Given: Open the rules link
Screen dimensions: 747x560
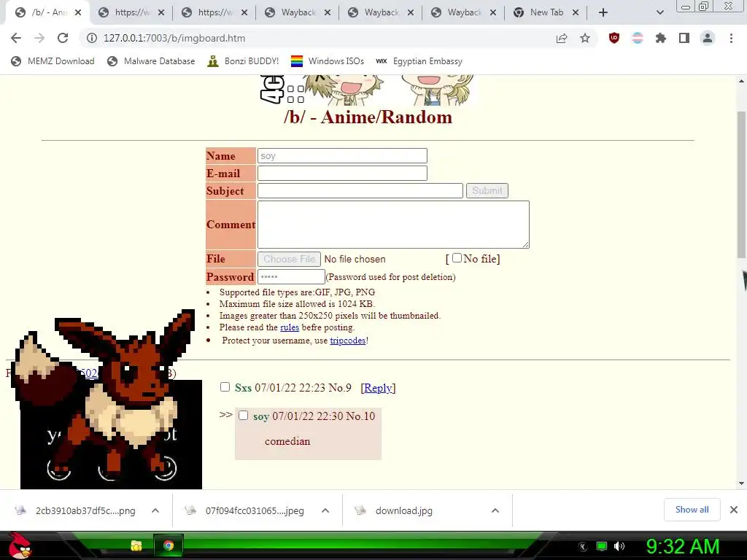Looking at the screenshot, I should pos(290,327).
